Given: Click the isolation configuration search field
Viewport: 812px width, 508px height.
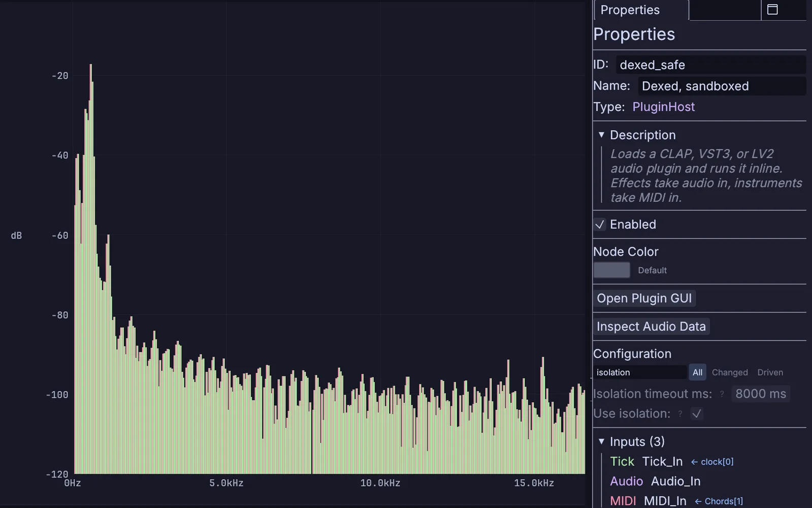Looking at the screenshot, I should (639, 372).
